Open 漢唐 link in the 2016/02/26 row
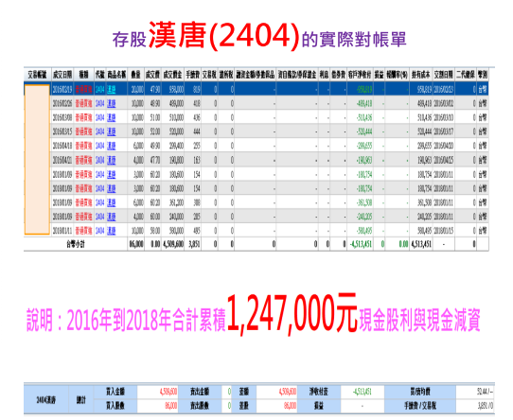513x420 pixels. [x=112, y=103]
